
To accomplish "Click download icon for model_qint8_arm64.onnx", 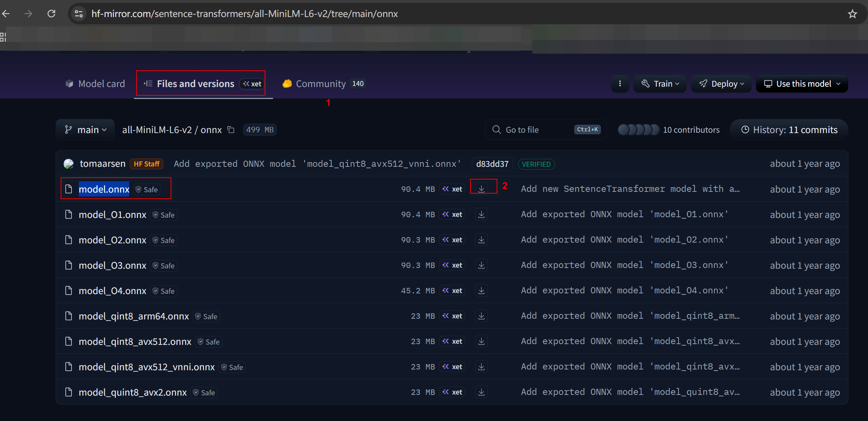I will click(481, 316).
